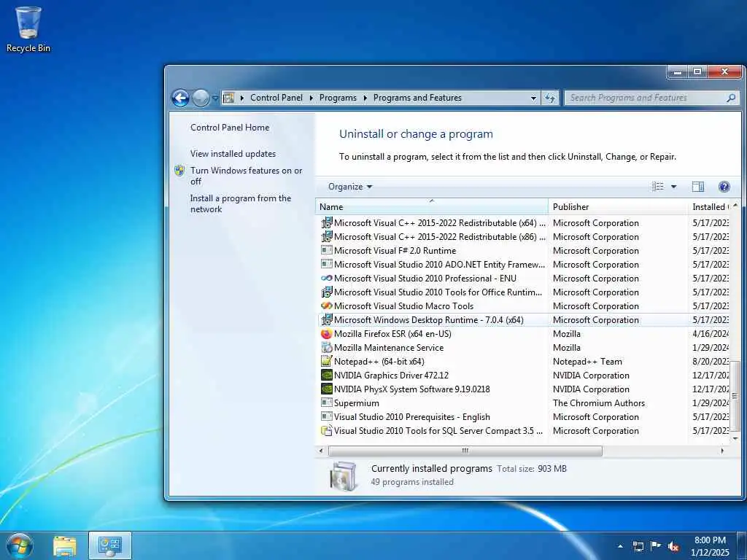Click the search magnifier icon

click(x=731, y=98)
